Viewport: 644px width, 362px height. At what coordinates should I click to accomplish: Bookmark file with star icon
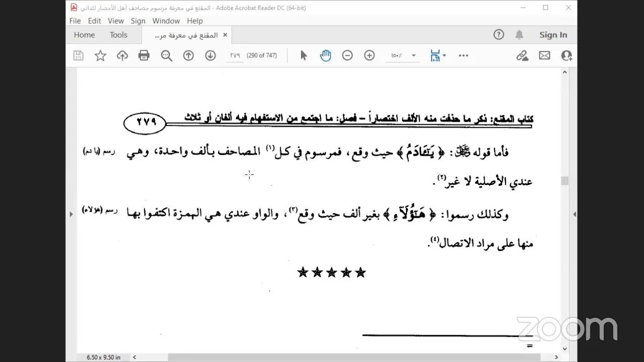tap(101, 56)
